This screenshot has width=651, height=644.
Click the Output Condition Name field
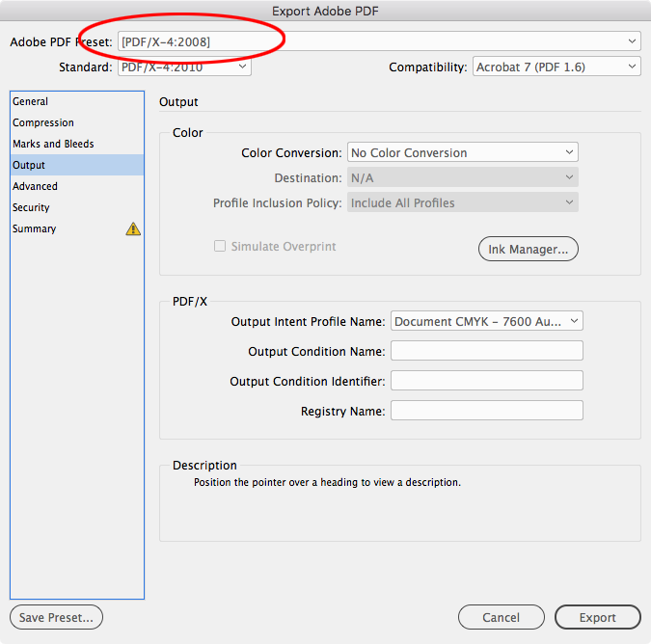click(487, 351)
